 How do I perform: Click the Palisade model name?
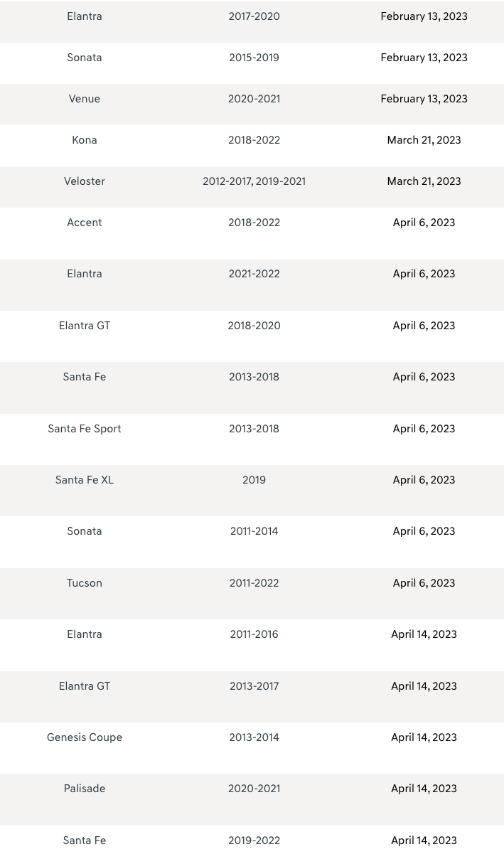[85, 789]
